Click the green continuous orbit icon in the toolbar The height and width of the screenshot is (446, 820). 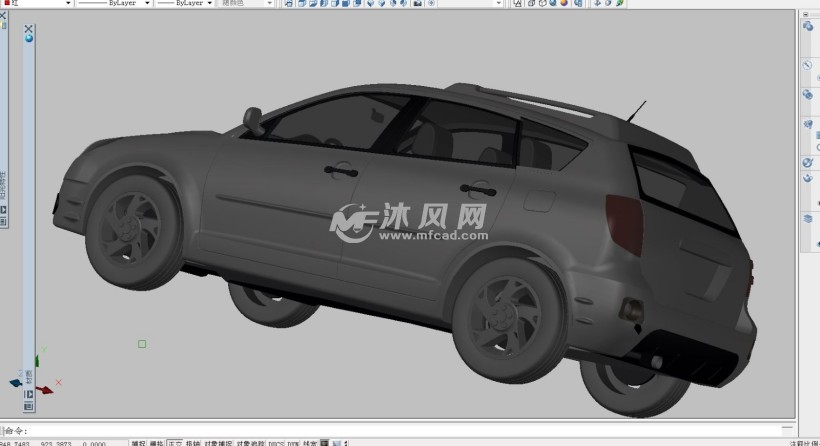pos(619,3)
